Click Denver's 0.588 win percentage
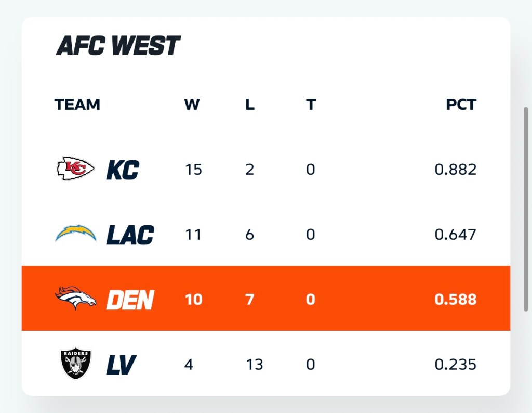Viewport: 532px width, 413px height. [x=455, y=300]
